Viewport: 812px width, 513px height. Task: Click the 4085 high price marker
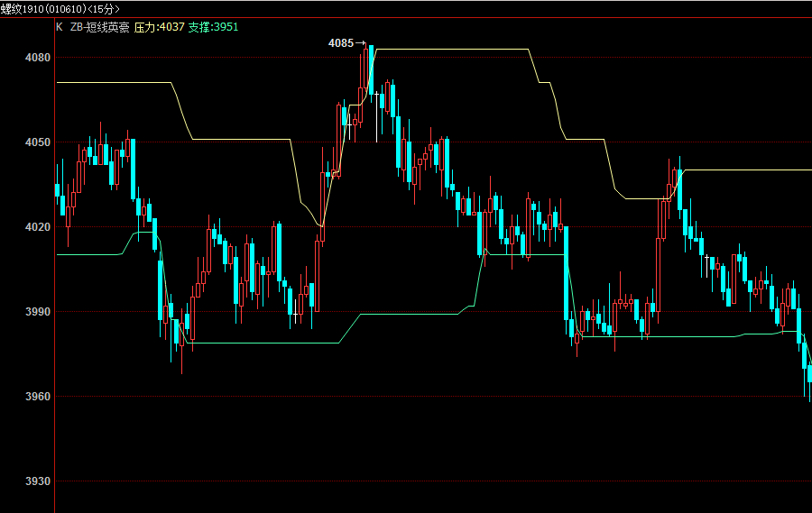[341, 43]
